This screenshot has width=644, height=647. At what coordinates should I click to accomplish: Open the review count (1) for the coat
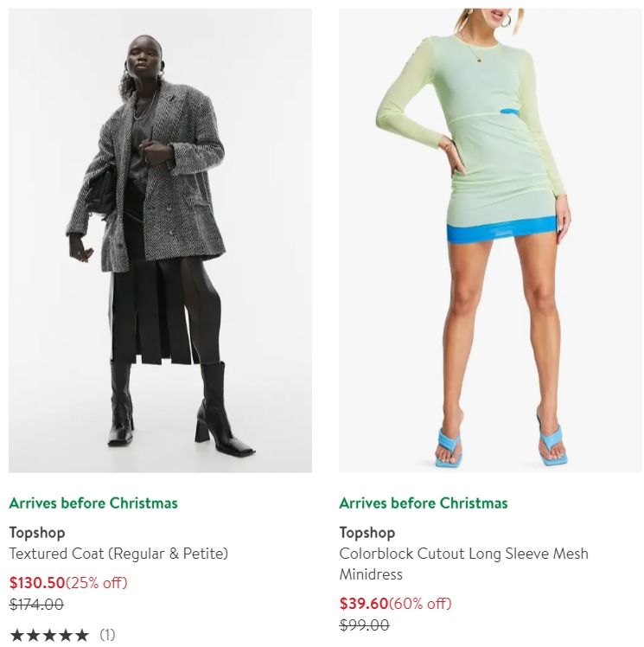pyautogui.click(x=107, y=635)
